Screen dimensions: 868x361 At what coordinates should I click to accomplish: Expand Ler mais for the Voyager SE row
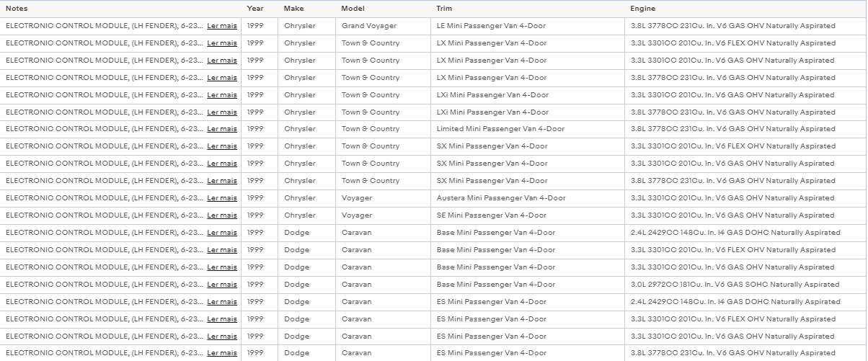pyautogui.click(x=222, y=215)
